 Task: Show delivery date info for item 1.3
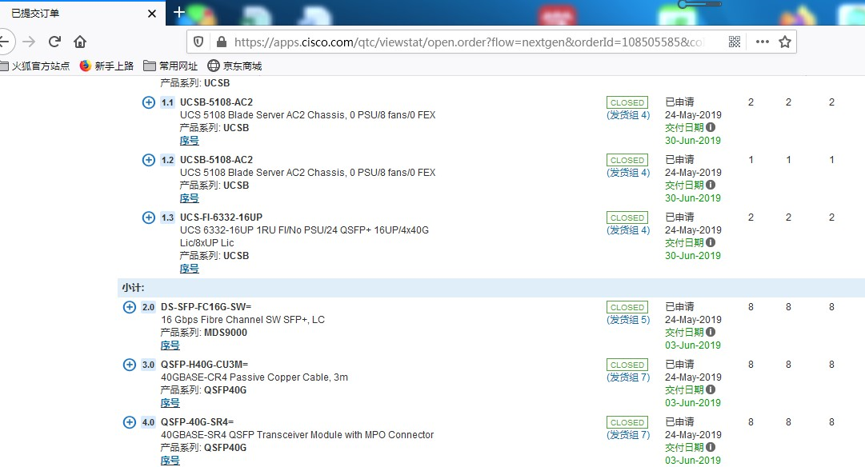[x=711, y=242]
